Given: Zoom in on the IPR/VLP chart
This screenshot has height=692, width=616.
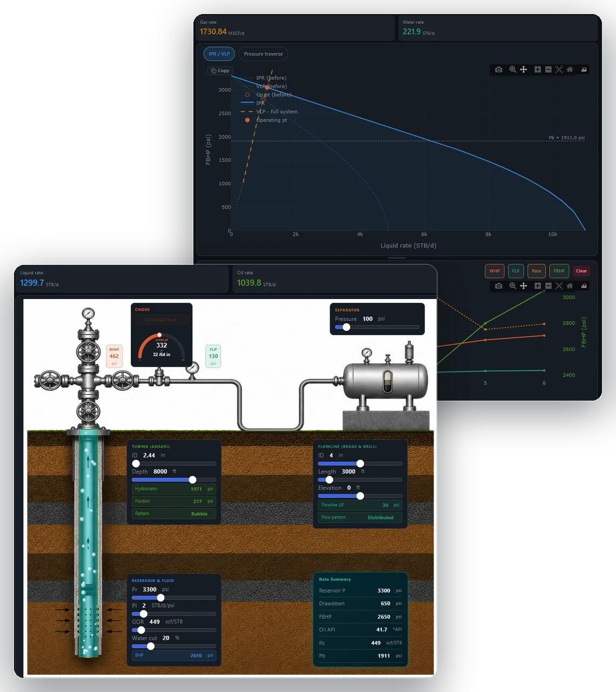Looking at the screenshot, I should click(538, 70).
